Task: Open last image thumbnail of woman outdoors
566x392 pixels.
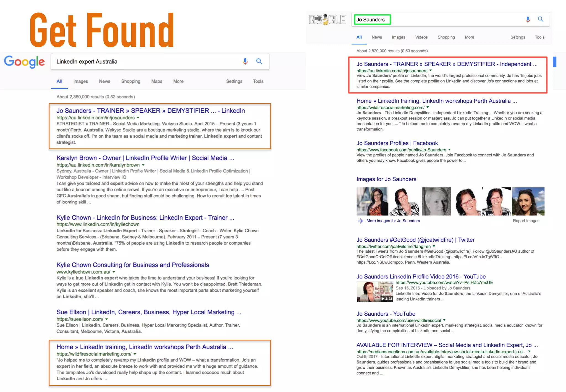Action: [x=528, y=202]
